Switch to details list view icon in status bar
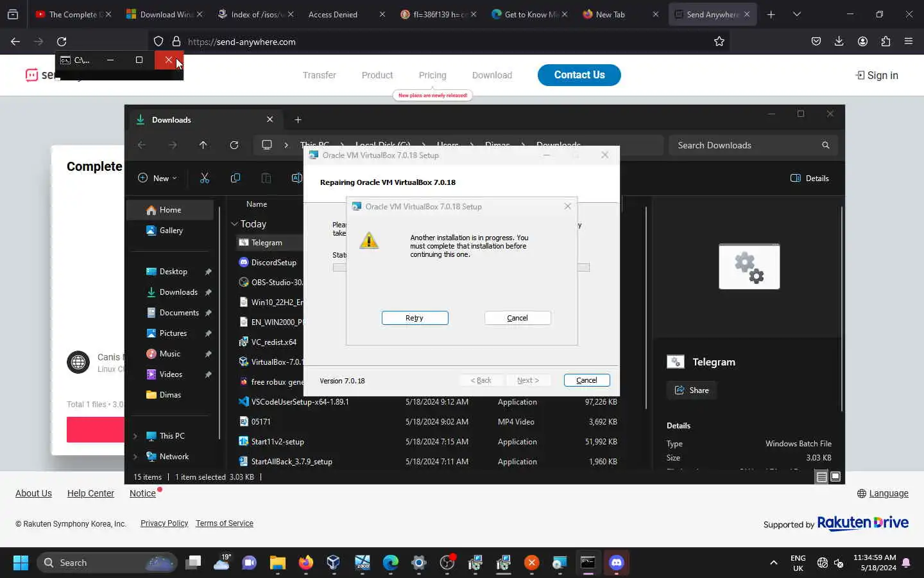 [821, 477]
